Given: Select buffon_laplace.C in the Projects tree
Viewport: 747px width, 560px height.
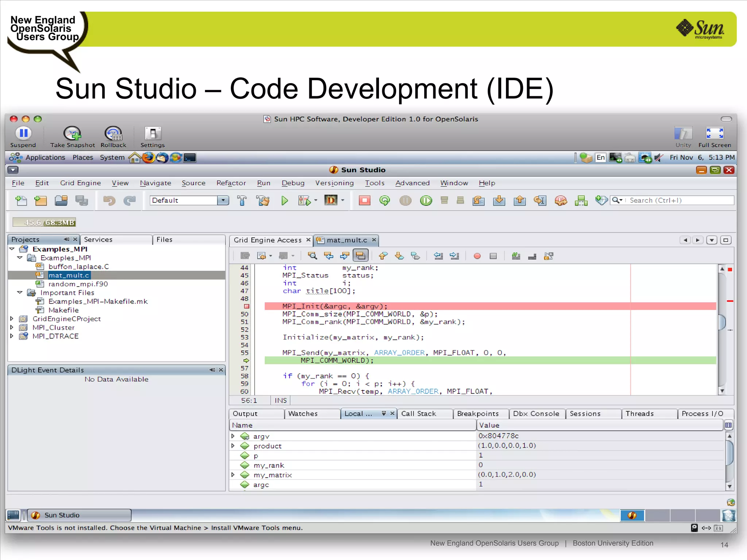Looking at the screenshot, I should pyautogui.click(x=78, y=267).
